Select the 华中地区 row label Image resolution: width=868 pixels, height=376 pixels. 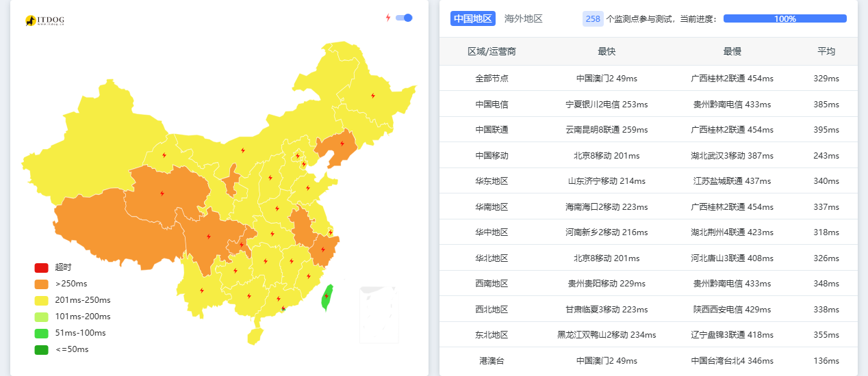492,232
